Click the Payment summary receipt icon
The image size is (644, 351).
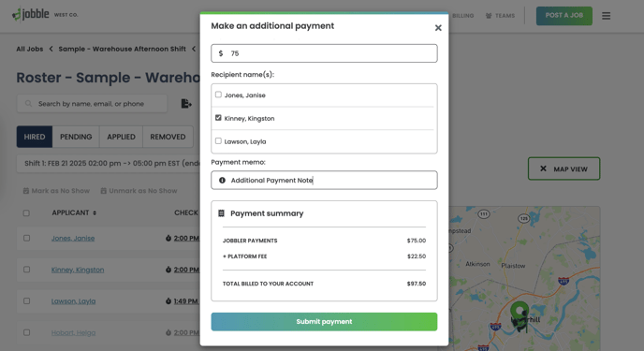[221, 213]
